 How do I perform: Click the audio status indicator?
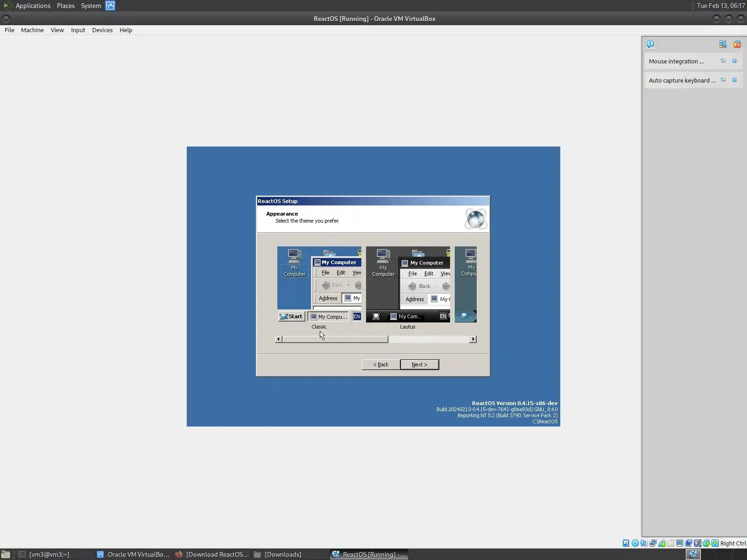644,543
